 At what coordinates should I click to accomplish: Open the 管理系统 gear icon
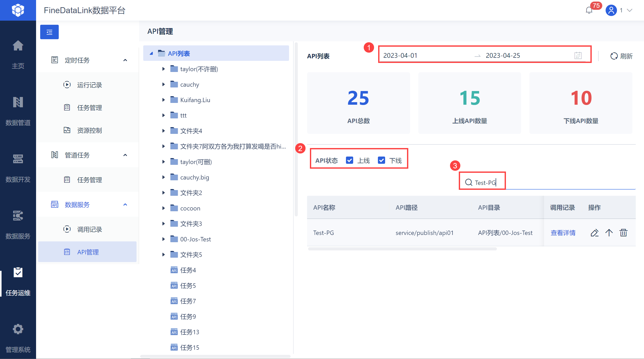[18, 329]
